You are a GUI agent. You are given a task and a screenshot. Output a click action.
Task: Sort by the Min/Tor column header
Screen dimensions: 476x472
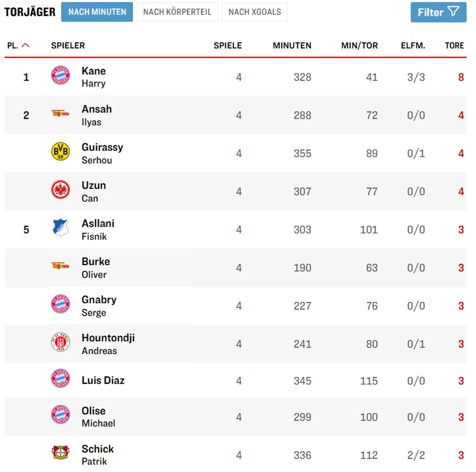click(x=359, y=45)
